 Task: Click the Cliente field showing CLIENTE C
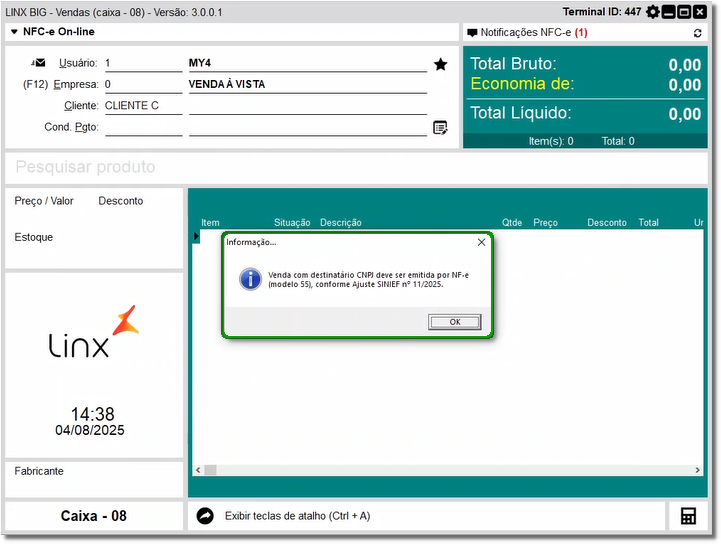(x=143, y=106)
